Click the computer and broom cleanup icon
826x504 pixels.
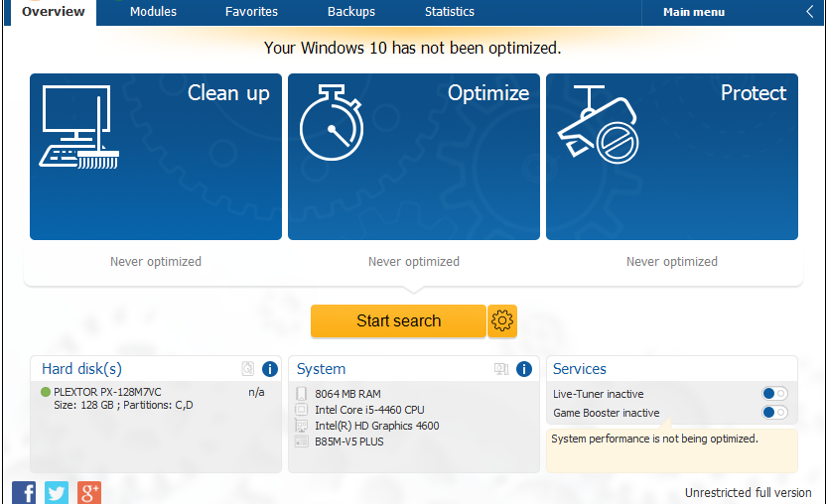pos(79,127)
